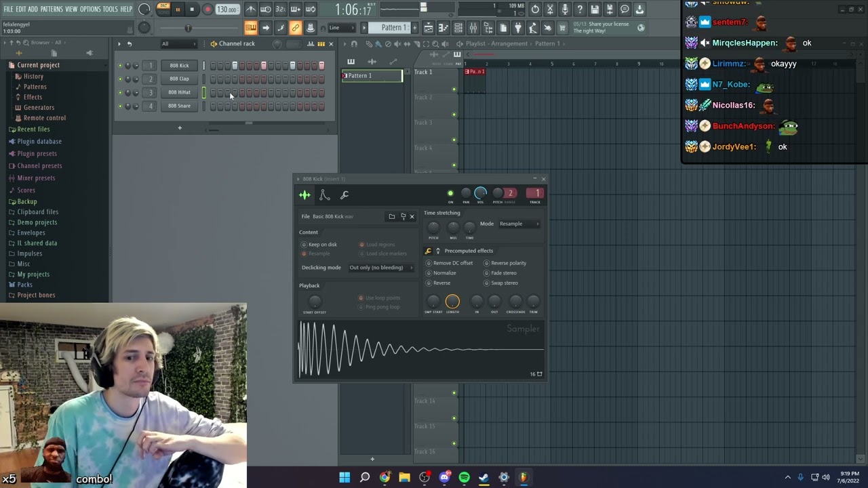
Task: Select the 808 Snare channel button
Action: (x=179, y=106)
